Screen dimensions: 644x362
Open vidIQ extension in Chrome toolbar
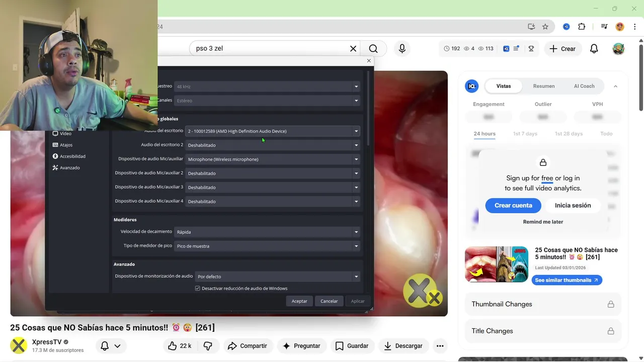567,27
